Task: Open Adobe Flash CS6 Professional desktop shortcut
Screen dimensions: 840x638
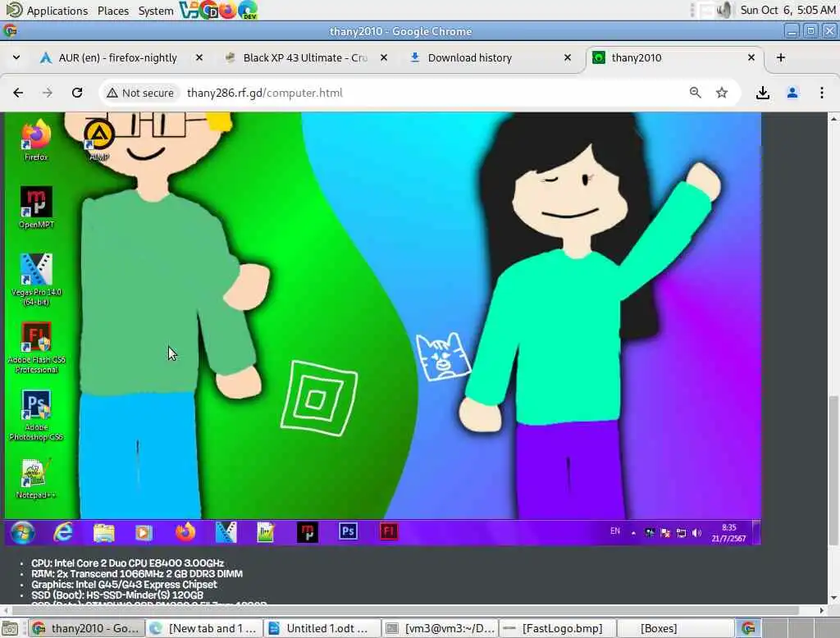Action: coord(36,348)
